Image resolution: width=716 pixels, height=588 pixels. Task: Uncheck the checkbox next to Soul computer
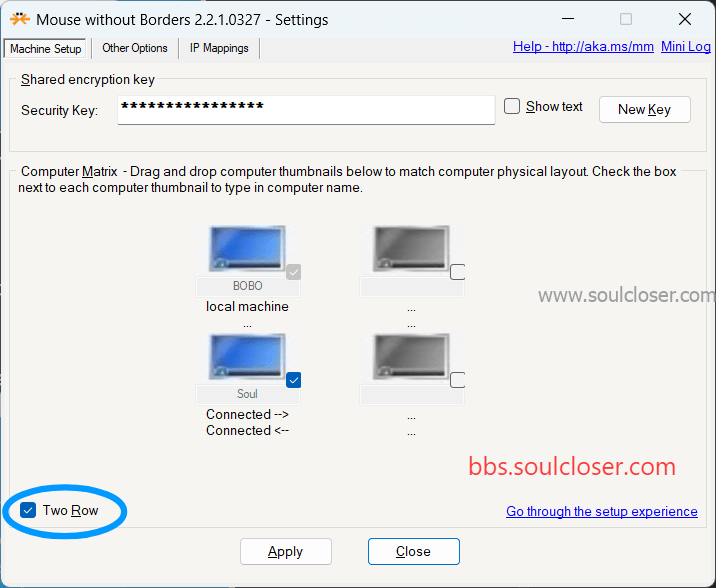294,380
